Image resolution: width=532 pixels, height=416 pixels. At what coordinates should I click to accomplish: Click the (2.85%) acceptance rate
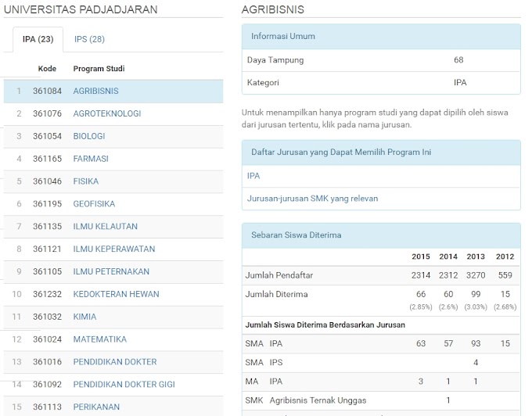[421, 307]
